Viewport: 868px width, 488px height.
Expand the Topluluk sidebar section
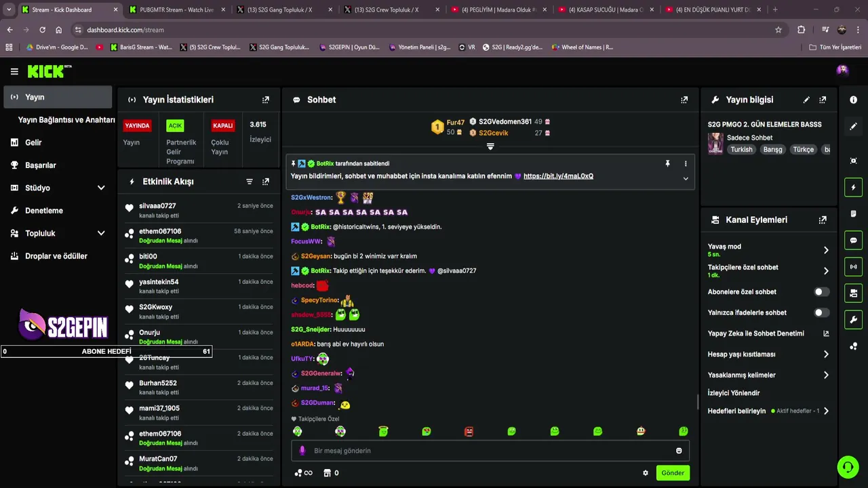(101, 233)
